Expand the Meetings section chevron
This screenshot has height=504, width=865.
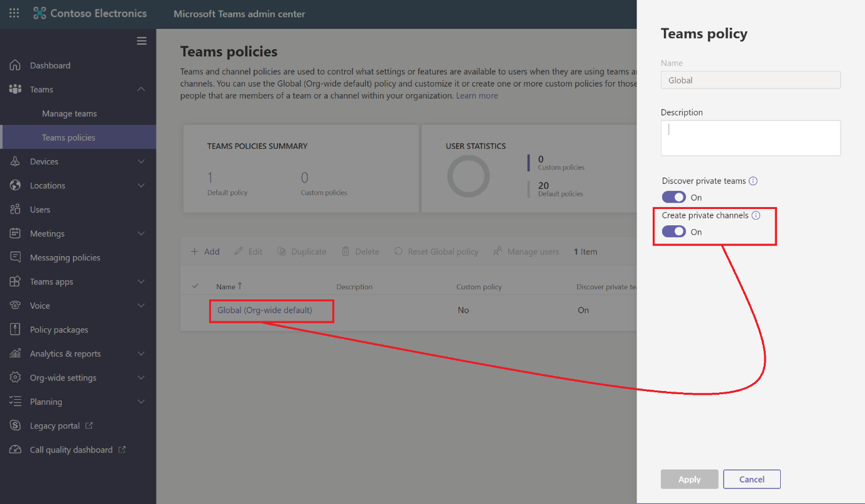pos(141,233)
